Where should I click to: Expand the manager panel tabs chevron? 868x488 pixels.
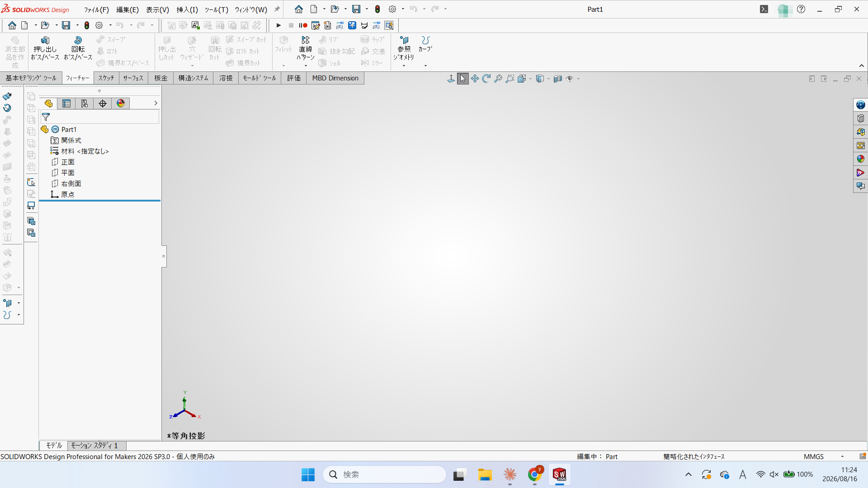click(x=156, y=103)
